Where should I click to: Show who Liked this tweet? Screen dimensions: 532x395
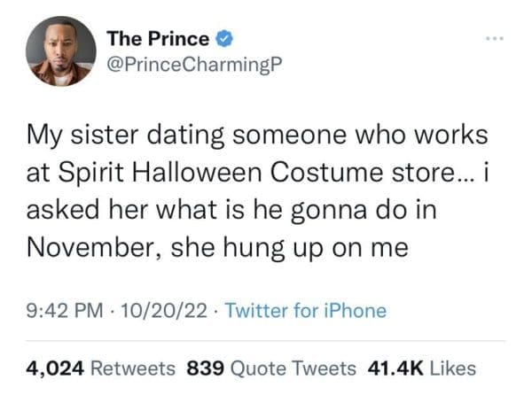pyautogui.click(x=452, y=368)
